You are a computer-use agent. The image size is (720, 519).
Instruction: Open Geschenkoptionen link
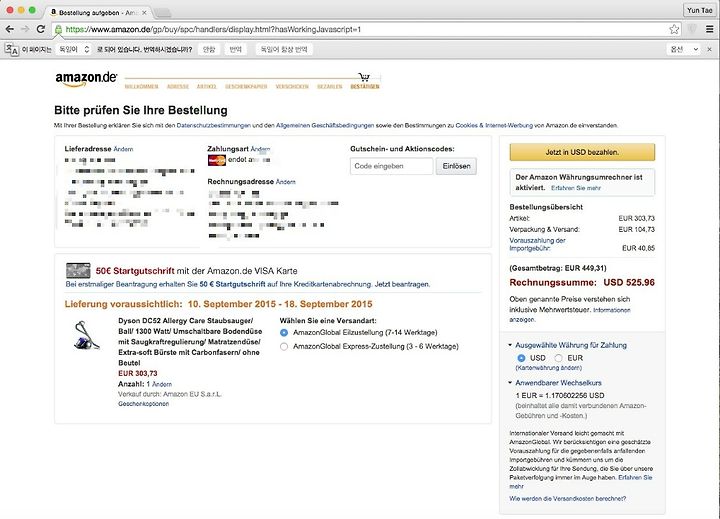click(143, 404)
